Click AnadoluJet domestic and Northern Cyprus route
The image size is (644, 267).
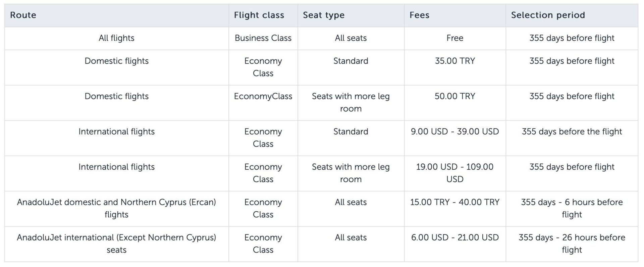click(x=116, y=209)
